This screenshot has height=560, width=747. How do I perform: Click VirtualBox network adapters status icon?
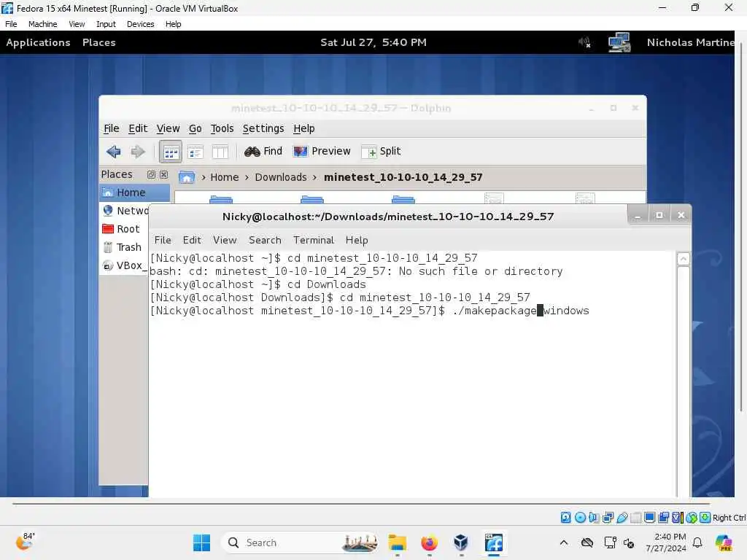pyautogui.click(x=608, y=518)
